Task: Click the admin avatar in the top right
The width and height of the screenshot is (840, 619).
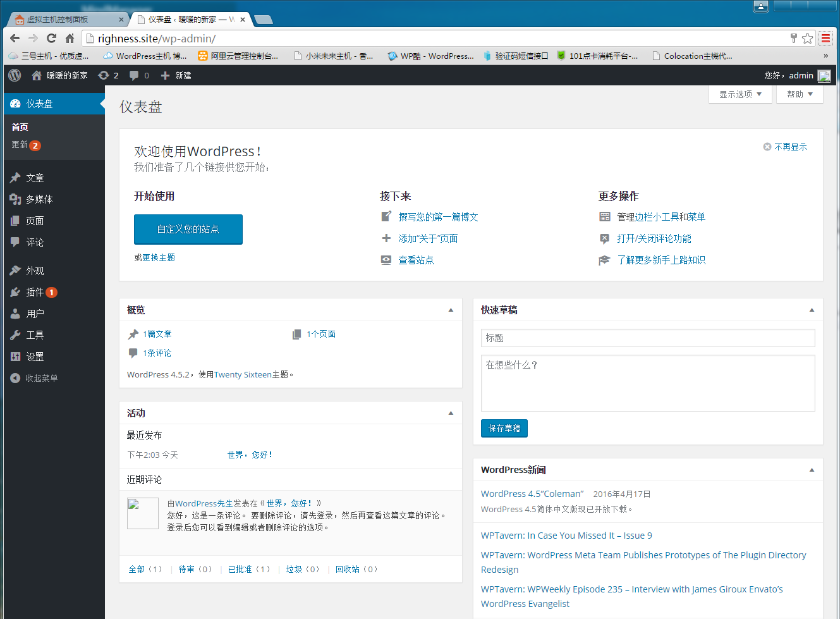Action: (x=824, y=76)
